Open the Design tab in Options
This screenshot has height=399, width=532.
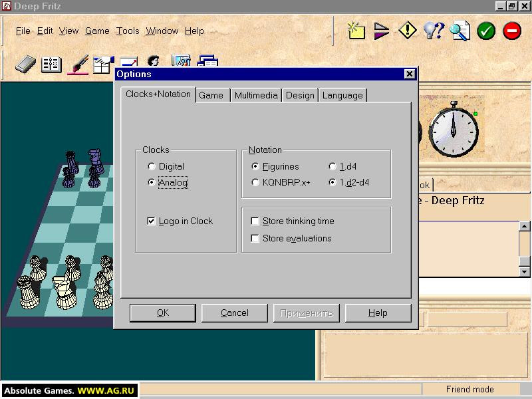click(301, 95)
